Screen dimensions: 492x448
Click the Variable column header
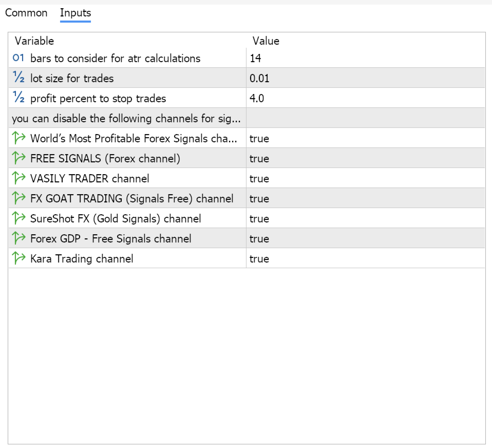pyautogui.click(x=34, y=41)
